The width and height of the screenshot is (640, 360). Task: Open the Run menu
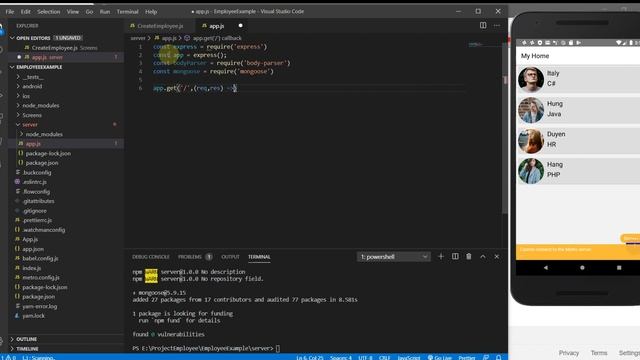point(104,11)
